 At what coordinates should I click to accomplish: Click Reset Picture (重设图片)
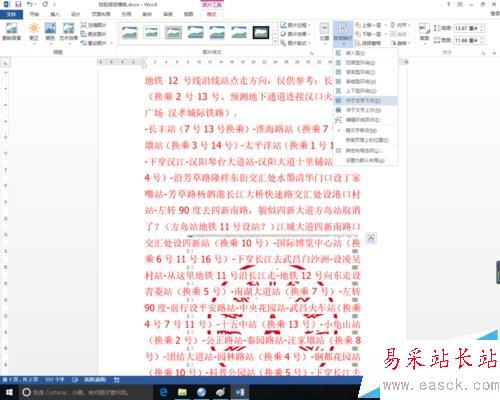click(x=94, y=43)
